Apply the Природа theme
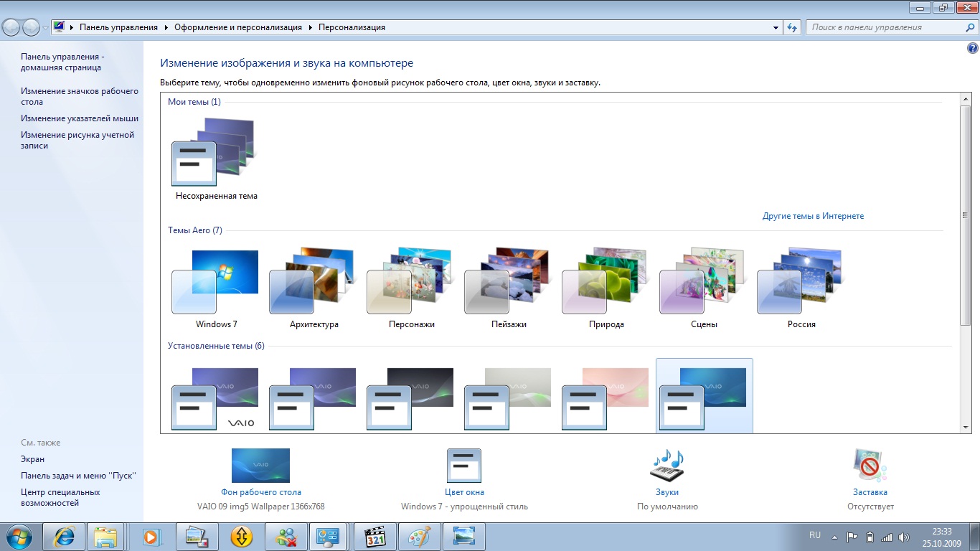980x551 pixels. point(606,288)
